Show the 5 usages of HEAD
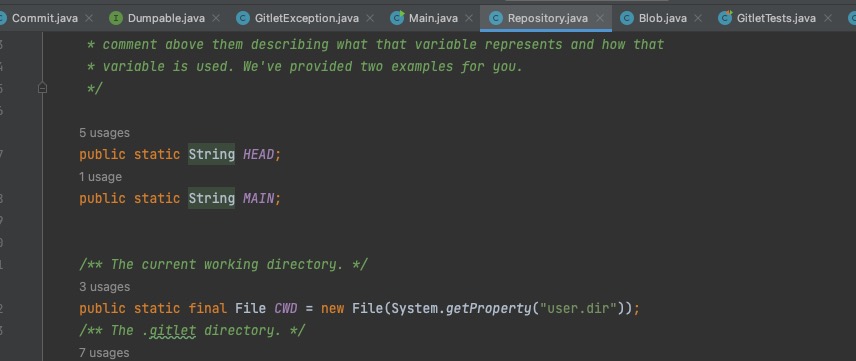856x361 pixels. pyautogui.click(x=104, y=133)
